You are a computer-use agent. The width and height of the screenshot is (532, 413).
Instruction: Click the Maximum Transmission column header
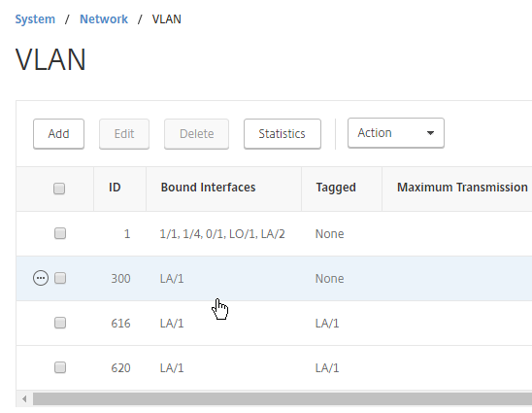(x=462, y=188)
